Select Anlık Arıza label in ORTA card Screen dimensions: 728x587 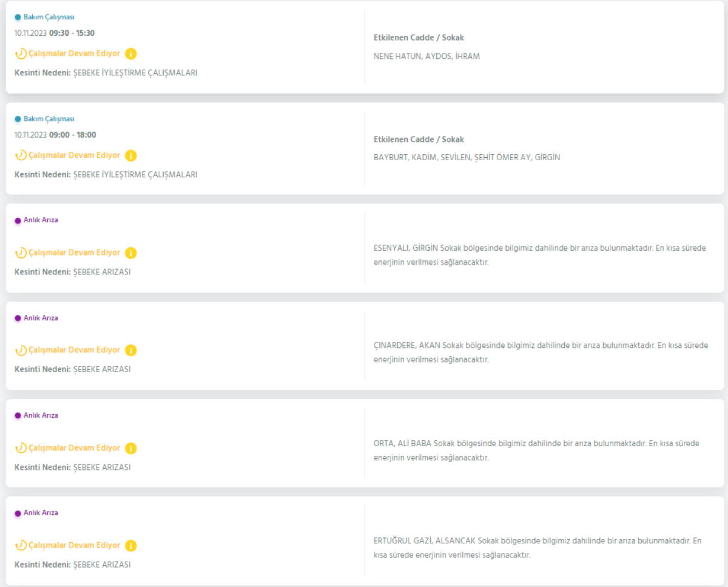[41, 415]
